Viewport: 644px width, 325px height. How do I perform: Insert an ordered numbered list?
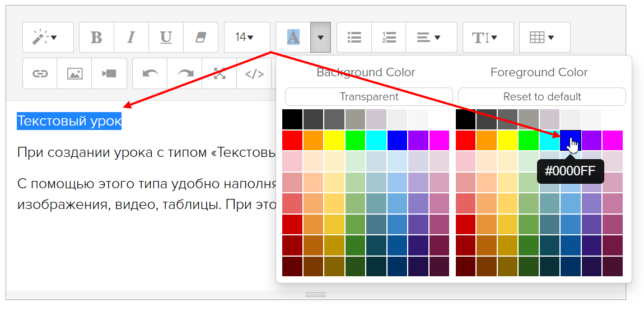[389, 38]
